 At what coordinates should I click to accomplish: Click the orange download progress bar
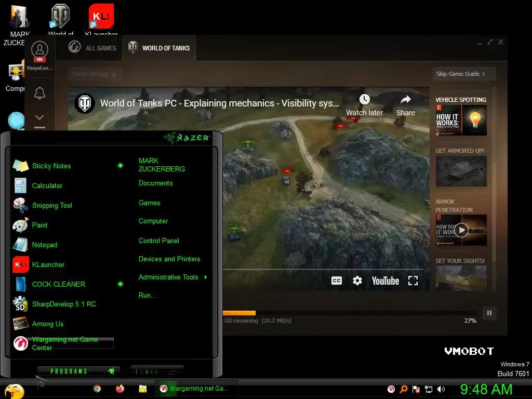point(239,313)
